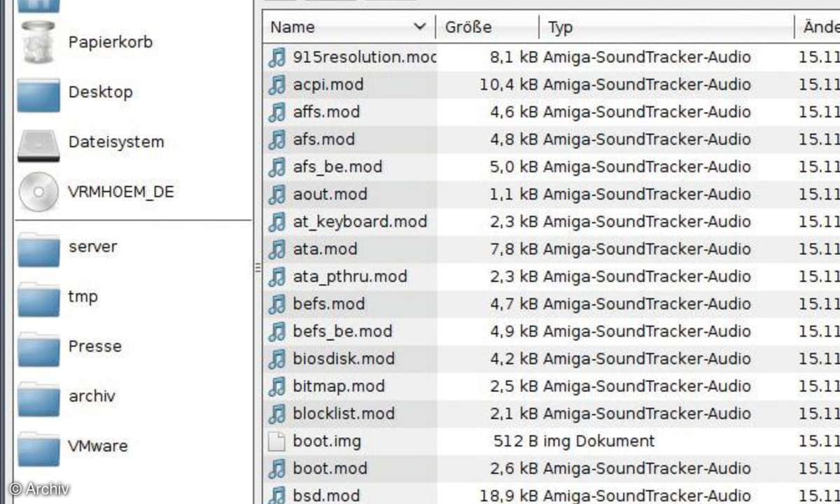Image resolution: width=840 pixels, height=504 pixels.
Task: Click the audio icon of afs_be.mod
Action: pos(277,167)
